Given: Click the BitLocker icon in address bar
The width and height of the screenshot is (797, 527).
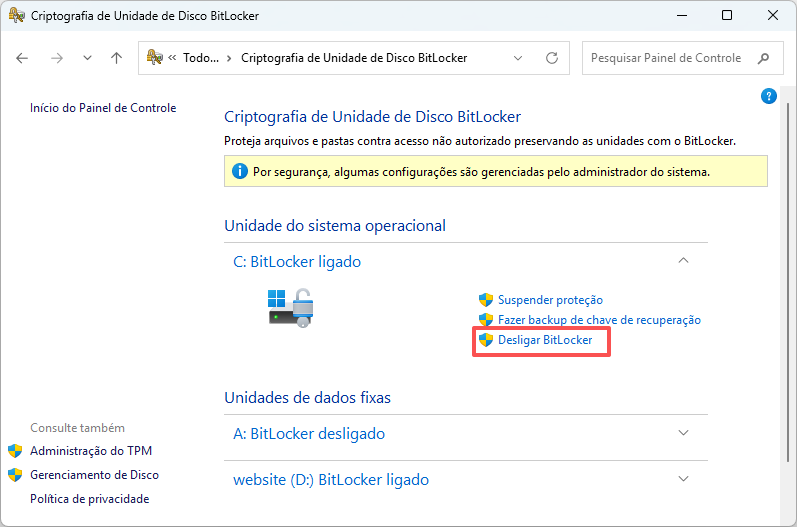Looking at the screenshot, I should pyautogui.click(x=155, y=57).
